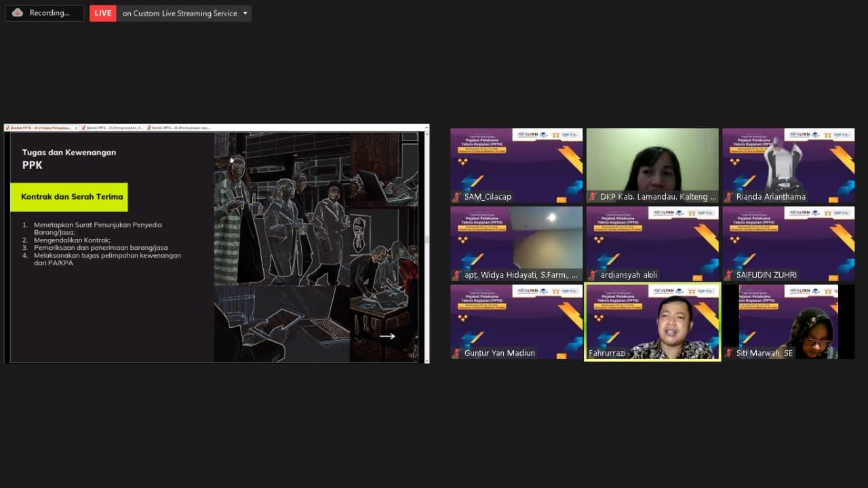This screenshot has width=868, height=488.
Task: Click the shared document's vertical scrollbar handle
Action: click(427, 239)
